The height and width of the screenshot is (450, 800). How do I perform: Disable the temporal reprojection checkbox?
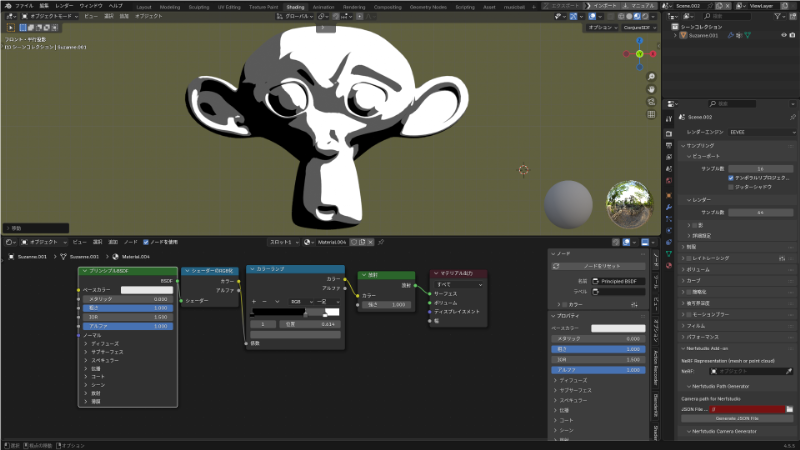coord(730,177)
